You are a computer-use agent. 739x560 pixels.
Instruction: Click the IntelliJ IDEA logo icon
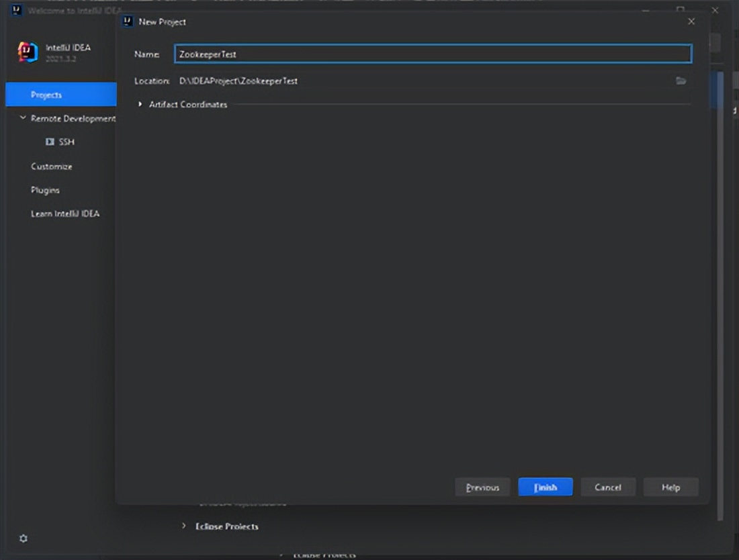[28, 52]
